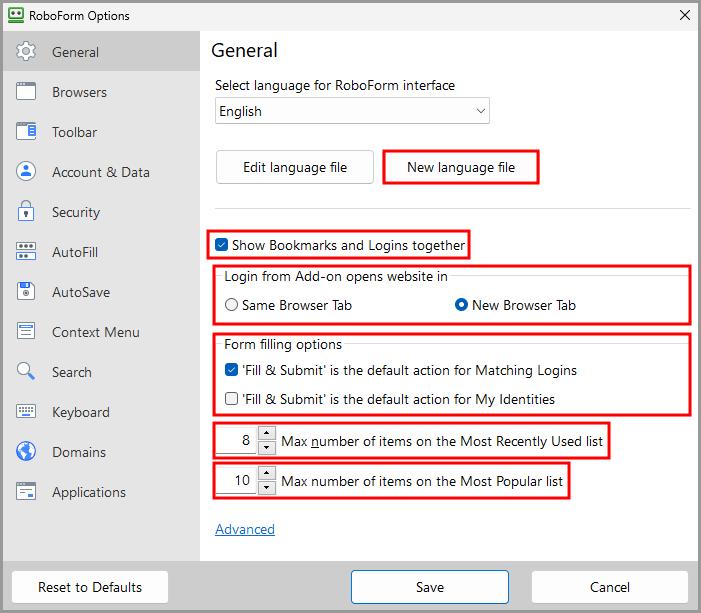Viewport: 701px width, 613px height.
Task: Decrease Most Recently Used list count
Action: (267, 447)
